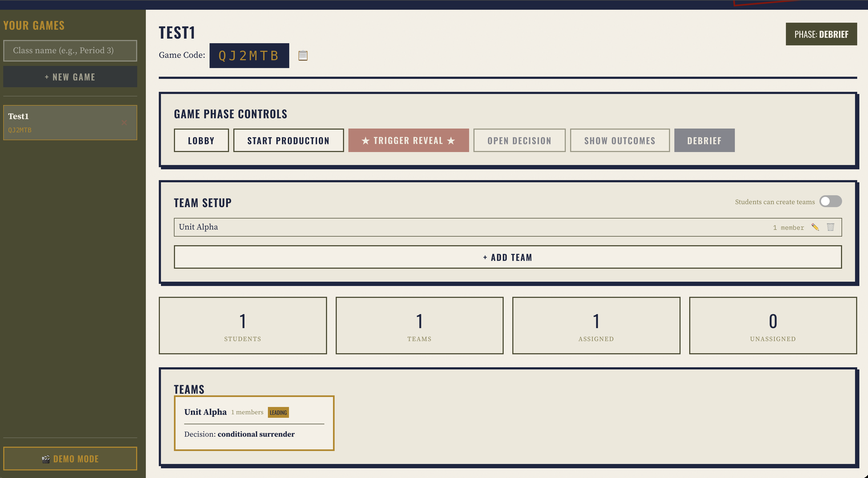Click the Unassigned count tile

click(773, 325)
